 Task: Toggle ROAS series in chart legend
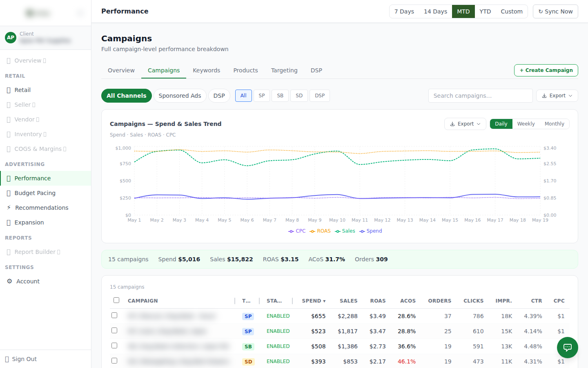[320, 231]
